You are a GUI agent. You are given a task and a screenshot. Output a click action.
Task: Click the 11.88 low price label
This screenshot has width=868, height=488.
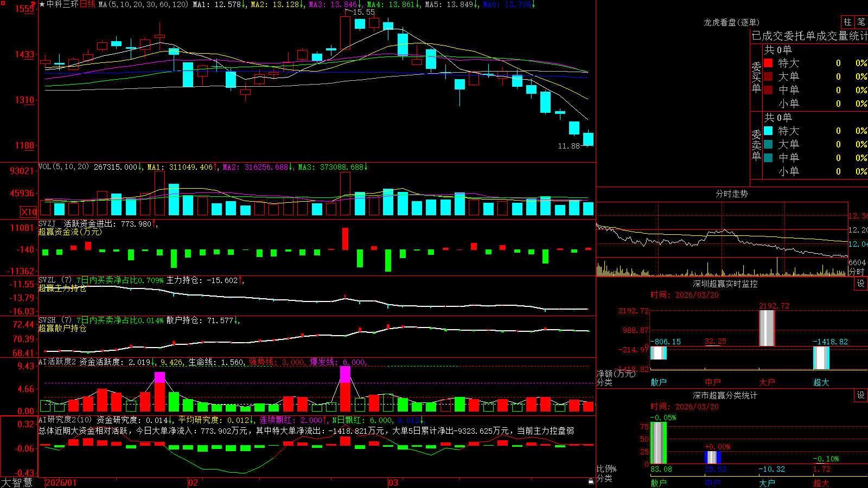(569, 146)
